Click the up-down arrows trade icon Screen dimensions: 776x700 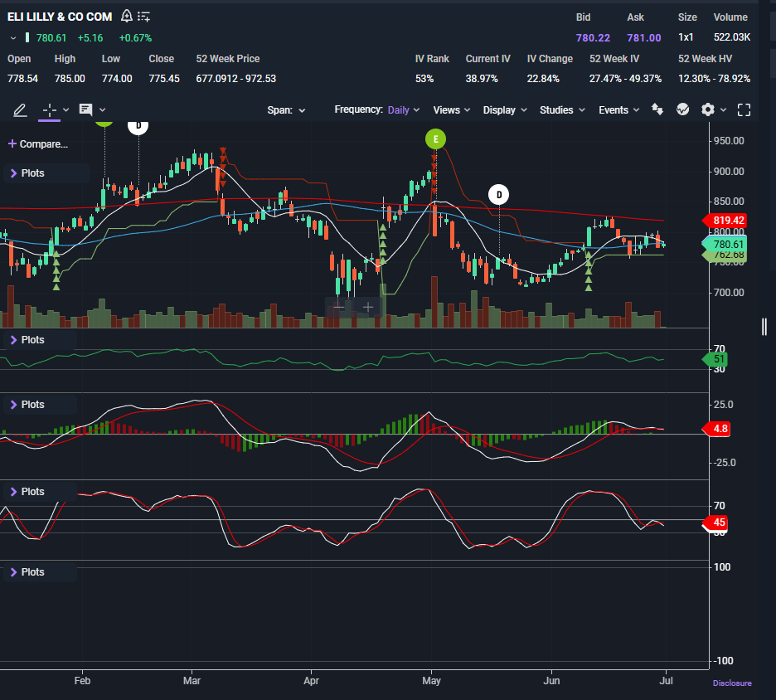[657, 109]
